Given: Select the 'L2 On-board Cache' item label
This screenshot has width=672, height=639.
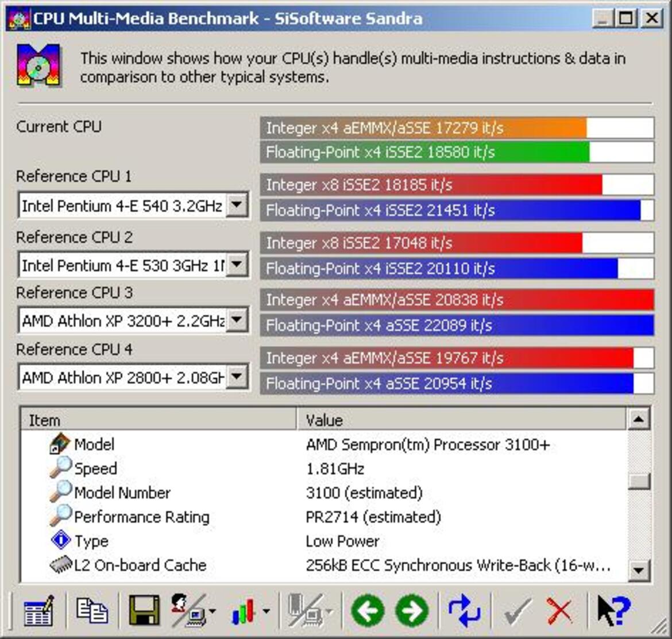Looking at the screenshot, I should point(140,566).
